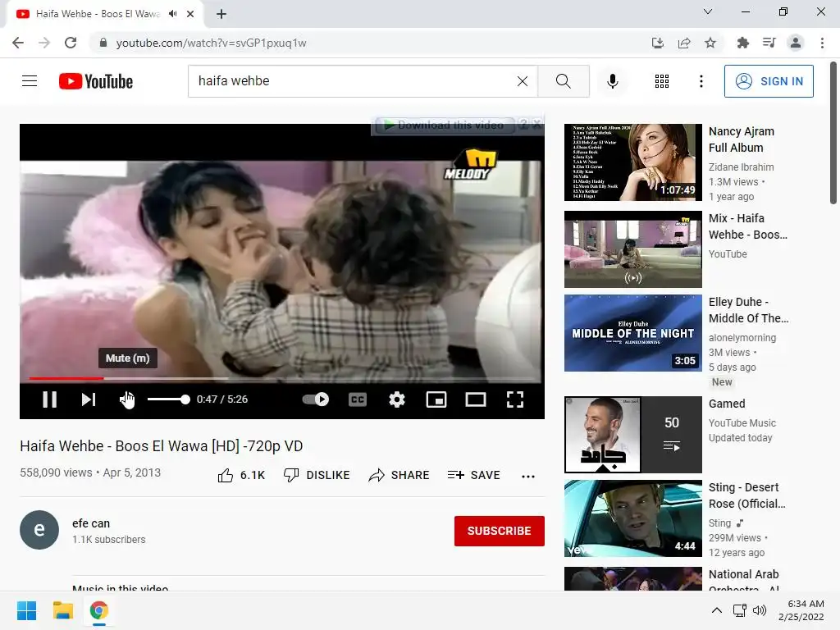Screen dimensions: 840x630
Task: Open the Gamed playlist thumbnail
Action: point(632,435)
